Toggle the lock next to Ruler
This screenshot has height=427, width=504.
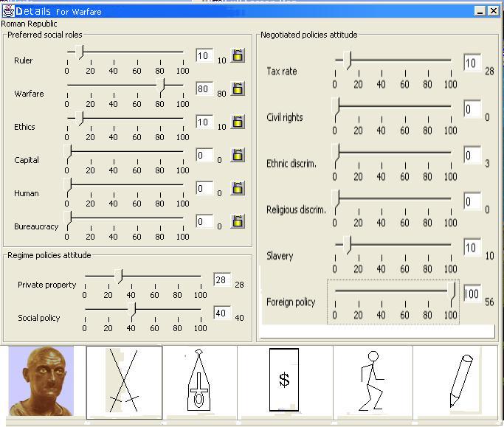tap(238, 55)
